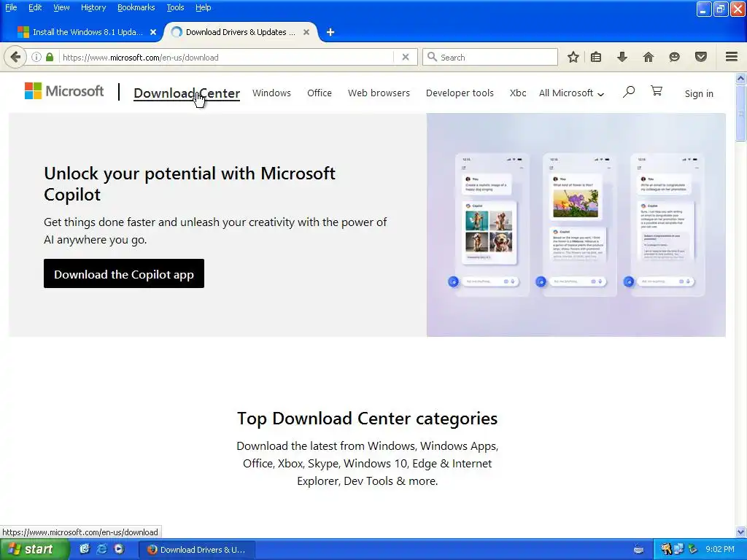This screenshot has width=747, height=560.
Task: Go to Home page icon
Action: point(649,57)
